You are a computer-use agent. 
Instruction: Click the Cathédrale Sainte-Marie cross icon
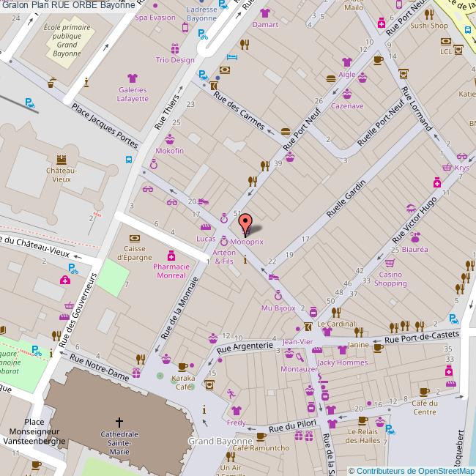119,422
